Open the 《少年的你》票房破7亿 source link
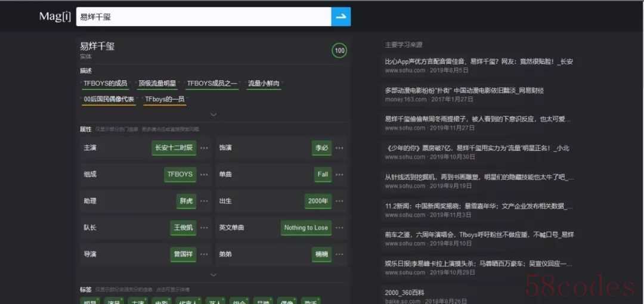This screenshot has height=304, width=644. [477, 148]
